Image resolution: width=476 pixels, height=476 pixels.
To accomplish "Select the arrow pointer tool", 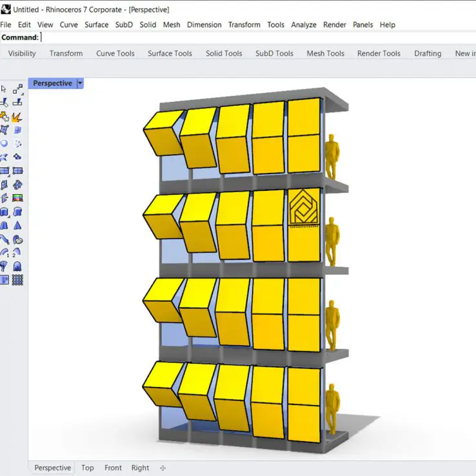I will 4,89.
